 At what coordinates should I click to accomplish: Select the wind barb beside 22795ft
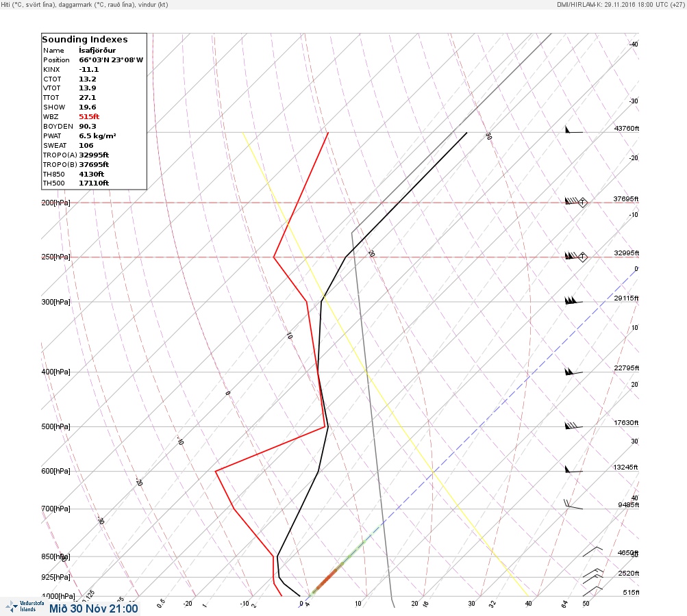point(573,372)
